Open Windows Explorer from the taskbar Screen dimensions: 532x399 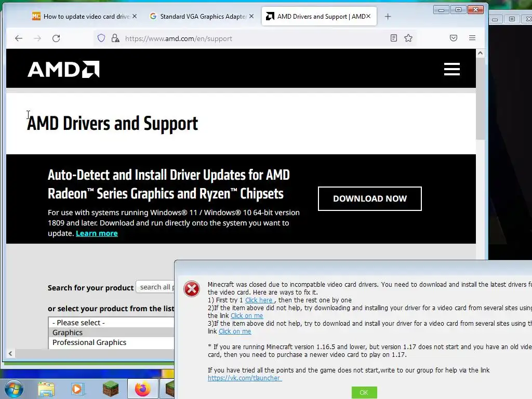pyautogui.click(x=46, y=389)
